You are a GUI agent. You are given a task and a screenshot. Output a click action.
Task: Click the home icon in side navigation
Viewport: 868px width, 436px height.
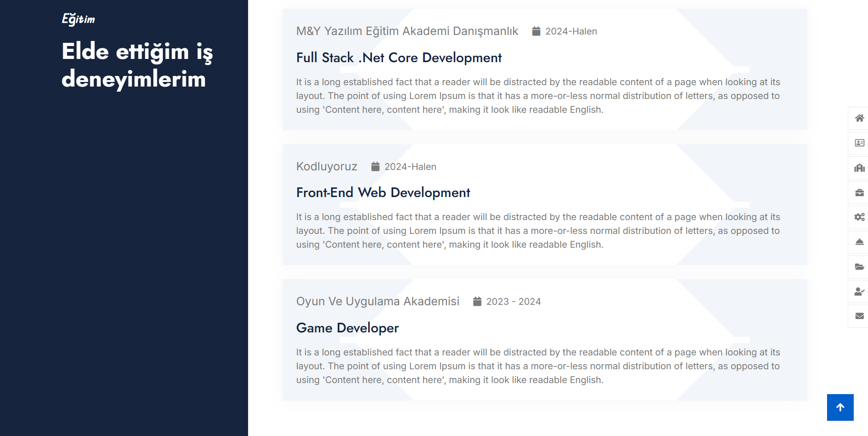point(859,118)
